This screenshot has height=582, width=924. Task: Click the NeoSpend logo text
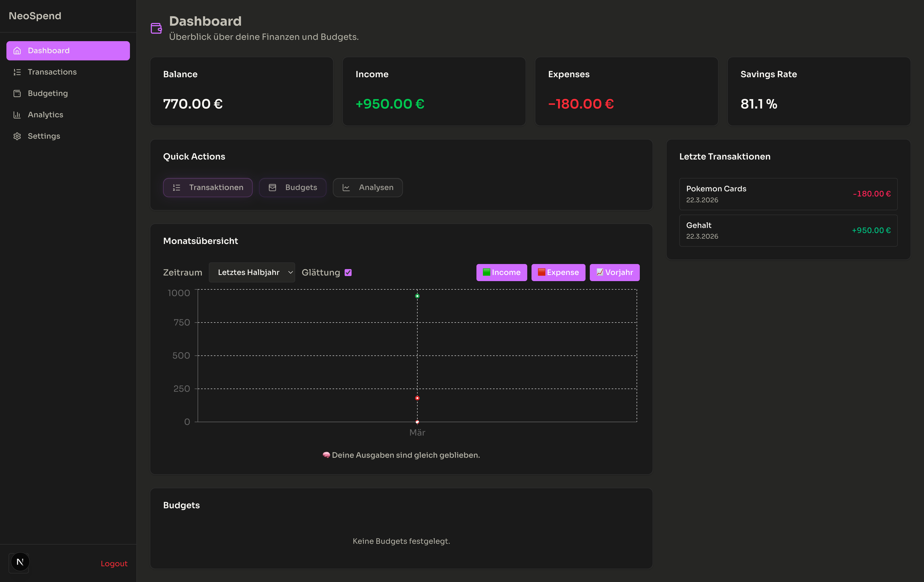(x=35, y=16)
